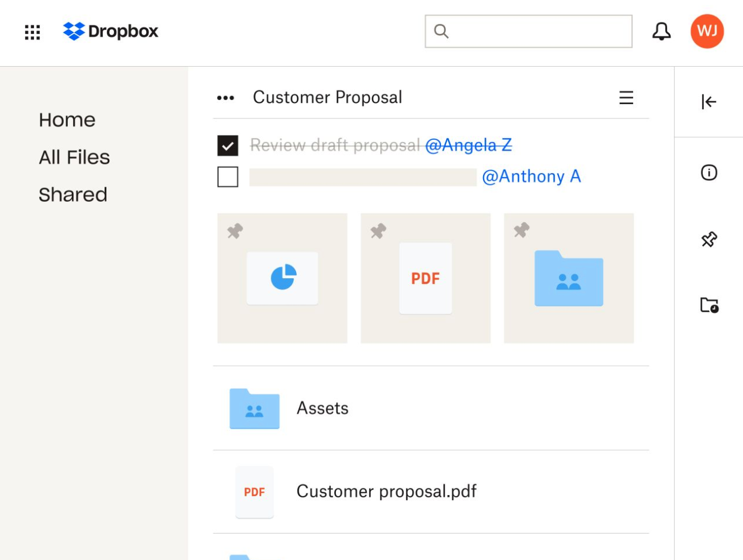Expand the three-dot menu beside Customer Proposal
This screenshot has width=743, height=560.
tap(225, 98)
